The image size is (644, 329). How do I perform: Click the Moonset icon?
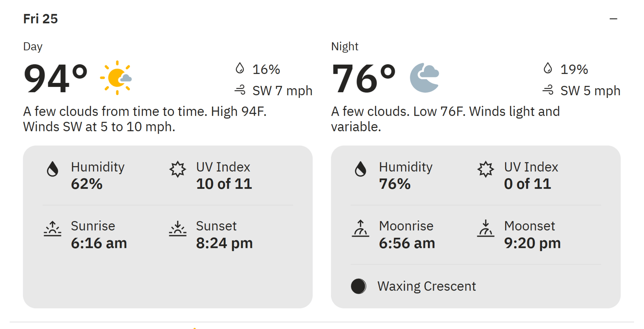point(485,228)
